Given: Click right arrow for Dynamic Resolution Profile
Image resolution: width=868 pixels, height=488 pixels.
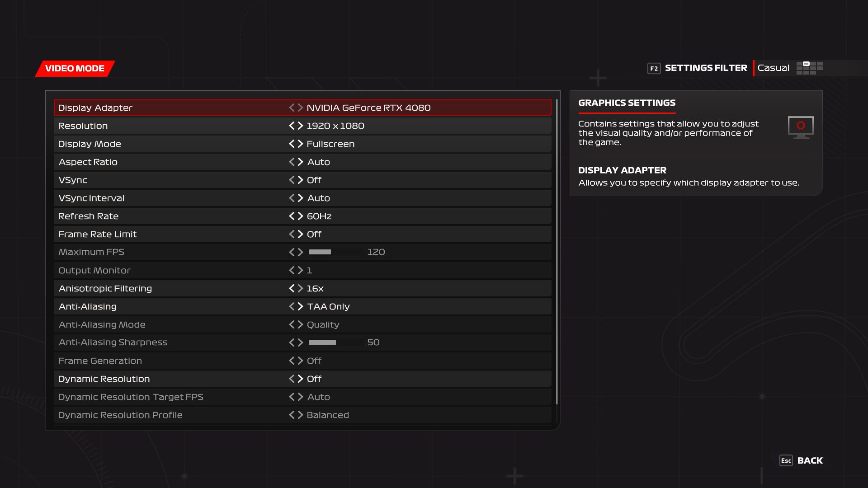Looking at the screenshot, I should (300, 415).
